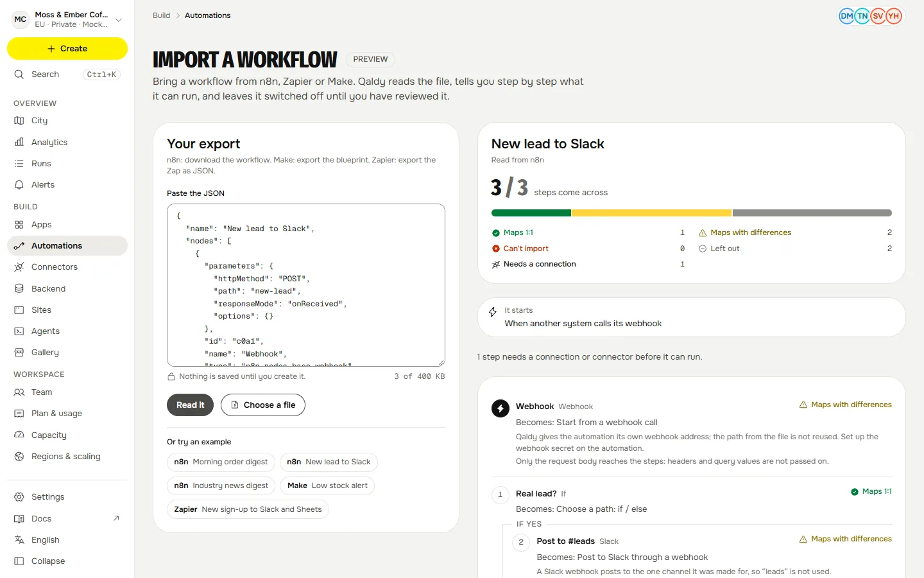Open the Settings gear icon

coord(19,497)
